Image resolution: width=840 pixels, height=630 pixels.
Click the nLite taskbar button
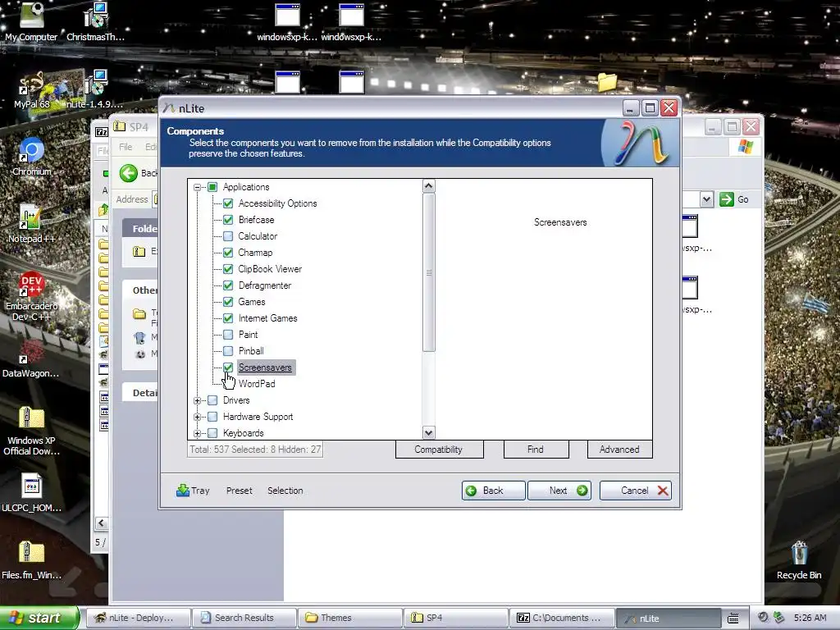coord(668,618)
